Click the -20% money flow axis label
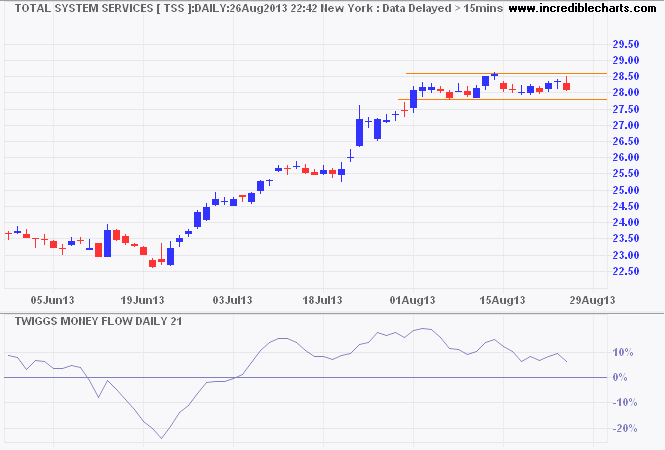665x450 pixels. (625, 429)
